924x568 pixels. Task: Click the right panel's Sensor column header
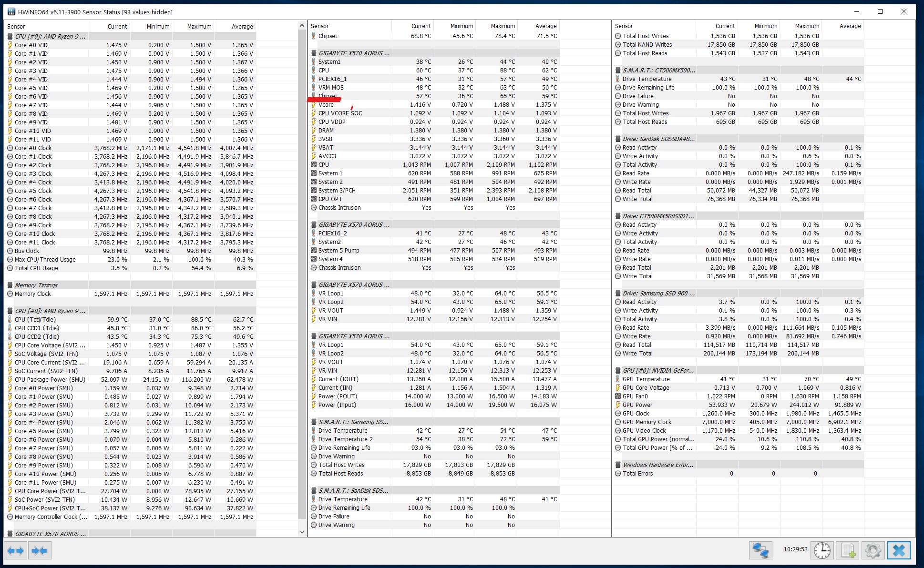(x=624, y=26)
